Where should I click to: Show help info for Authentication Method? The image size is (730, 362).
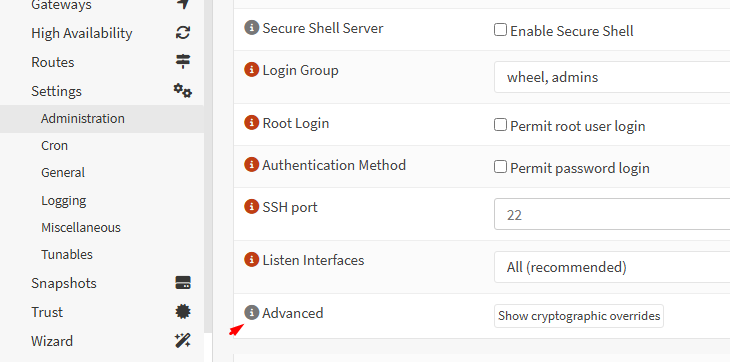[x=251, y=164]
